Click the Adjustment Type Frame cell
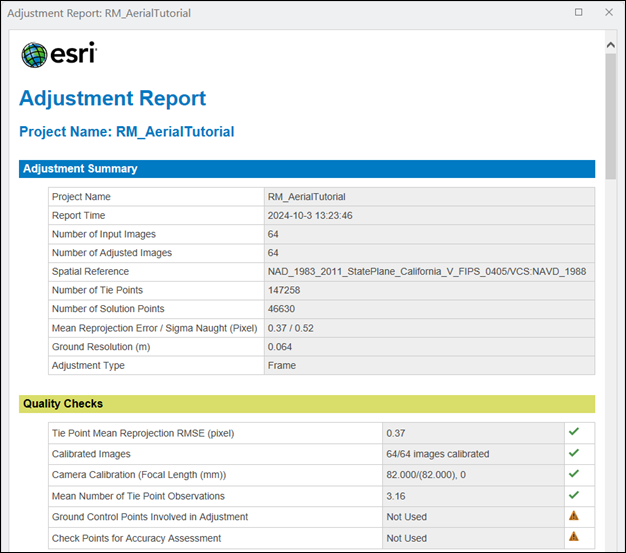Screen dimensions: 626x553 pos(429,366)
